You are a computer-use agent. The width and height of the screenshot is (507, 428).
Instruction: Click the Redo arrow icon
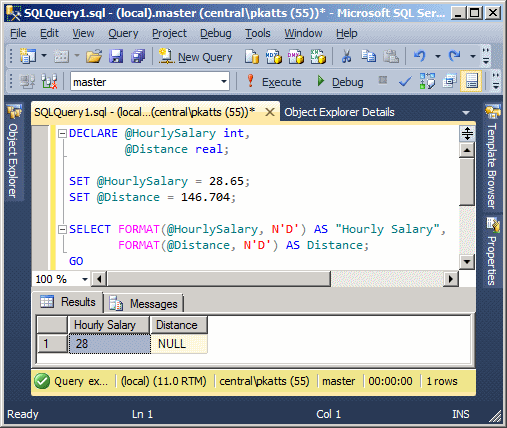454,56
